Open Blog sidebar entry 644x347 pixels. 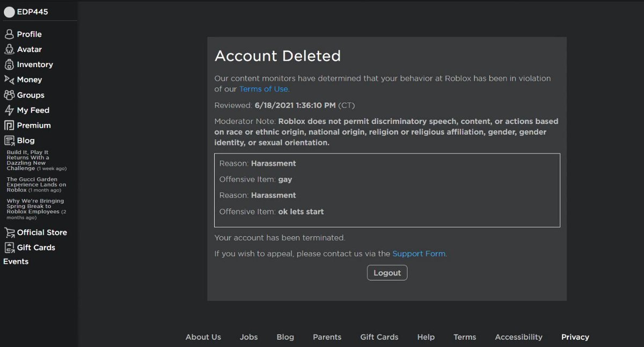tap(26, 141)
